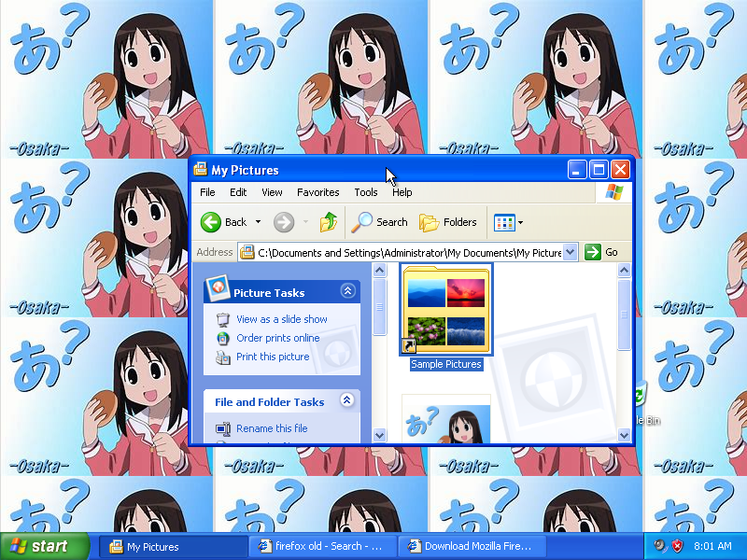The width and height of the screenshot is (747, 560).
Task: Click the Rename this file icon
Action: coord(222,428)
